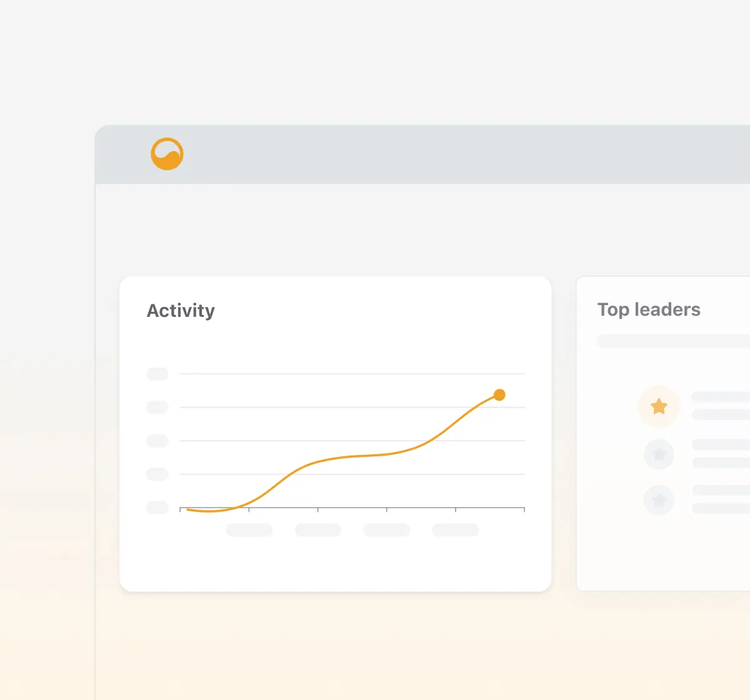750x700 pixels.
Task: Click the second x-axis label placeholder
Action: click(317, 530)
